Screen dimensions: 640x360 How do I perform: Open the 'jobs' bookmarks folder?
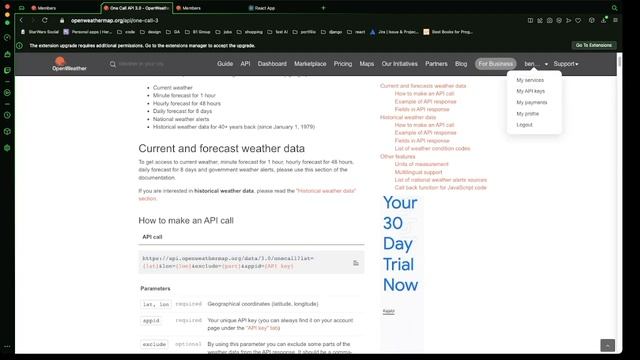click(224, 32)
